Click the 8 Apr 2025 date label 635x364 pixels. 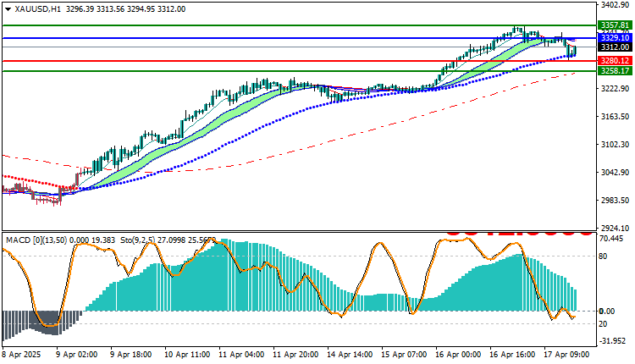pyautogui.click(x=22, y=355)
